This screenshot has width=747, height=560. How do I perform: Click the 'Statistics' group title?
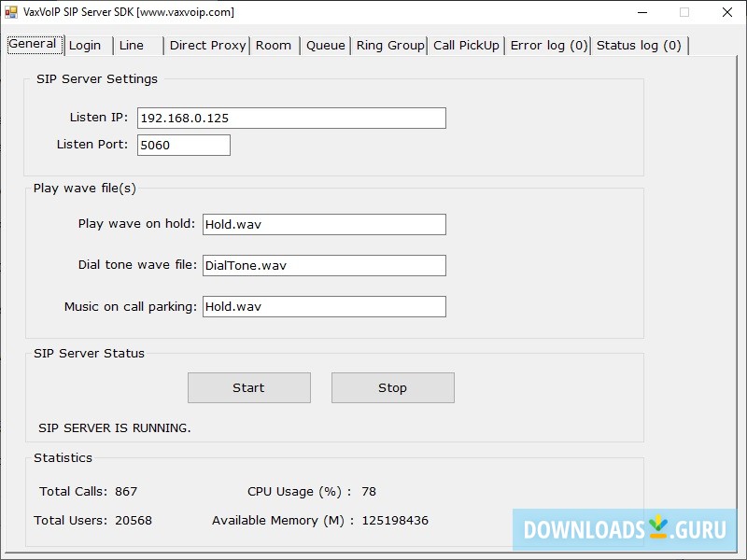coord(63,457)
